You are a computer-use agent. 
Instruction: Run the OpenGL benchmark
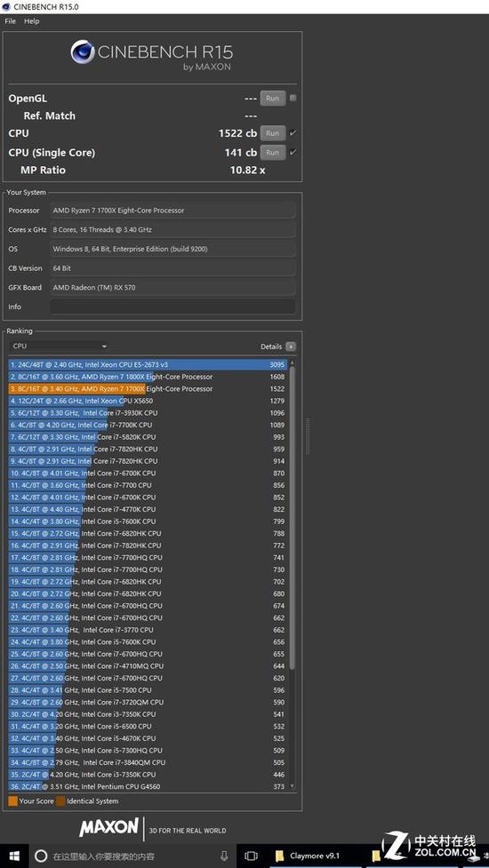click(272, 99)
